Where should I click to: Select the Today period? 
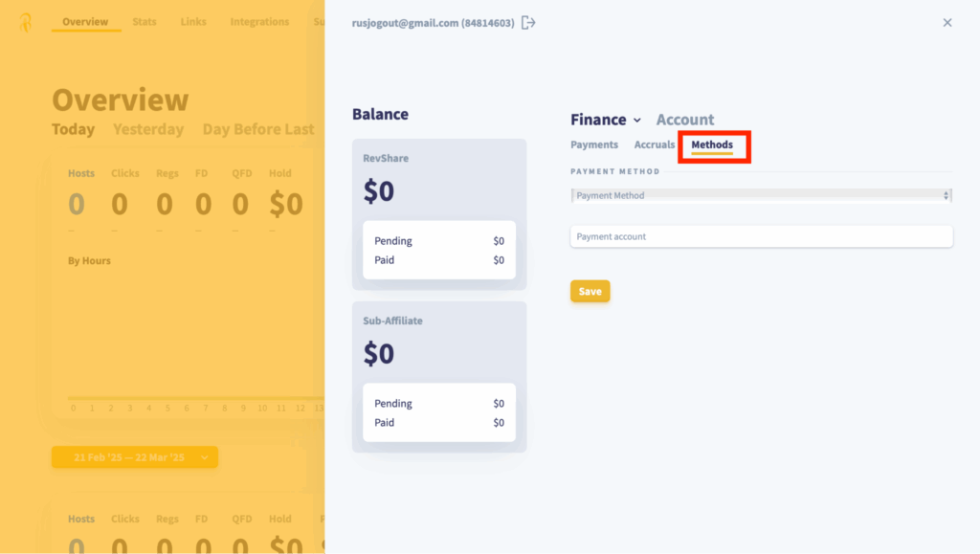coord(73,129)
